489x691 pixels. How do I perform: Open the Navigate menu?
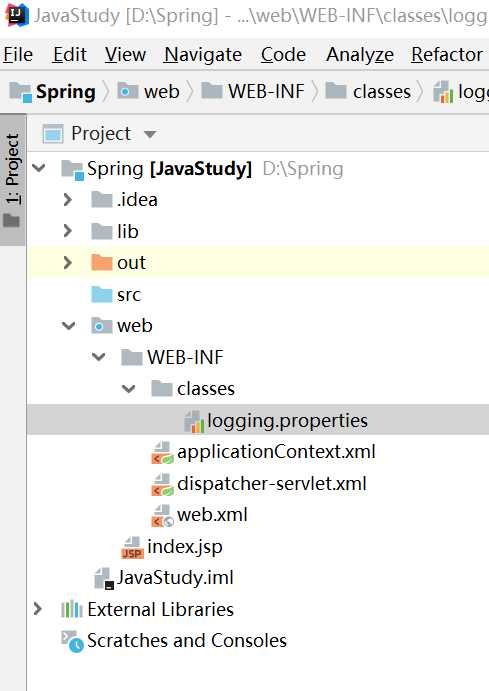(x=203, y=55)
